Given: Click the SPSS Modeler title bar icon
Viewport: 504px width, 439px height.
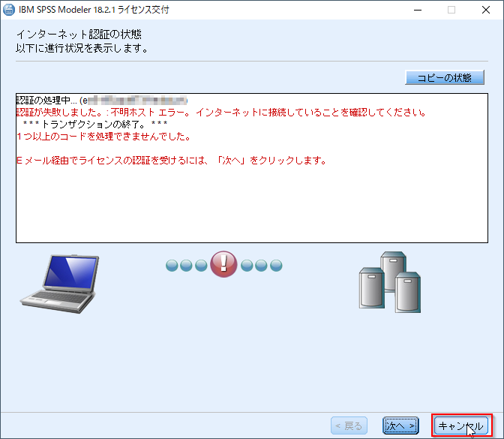Looking at the screenshot, I should tap(9, 10).
